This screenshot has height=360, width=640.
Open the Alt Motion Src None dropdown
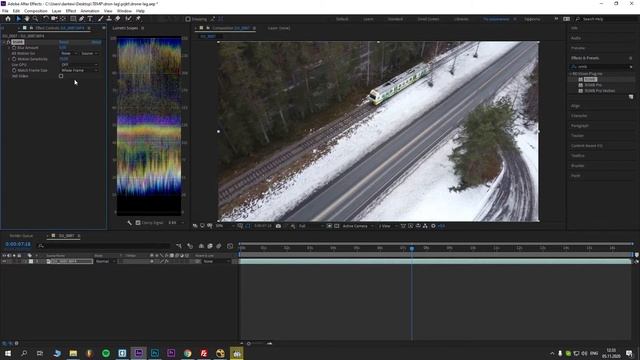pyautogui.click(x=68, y=53)
